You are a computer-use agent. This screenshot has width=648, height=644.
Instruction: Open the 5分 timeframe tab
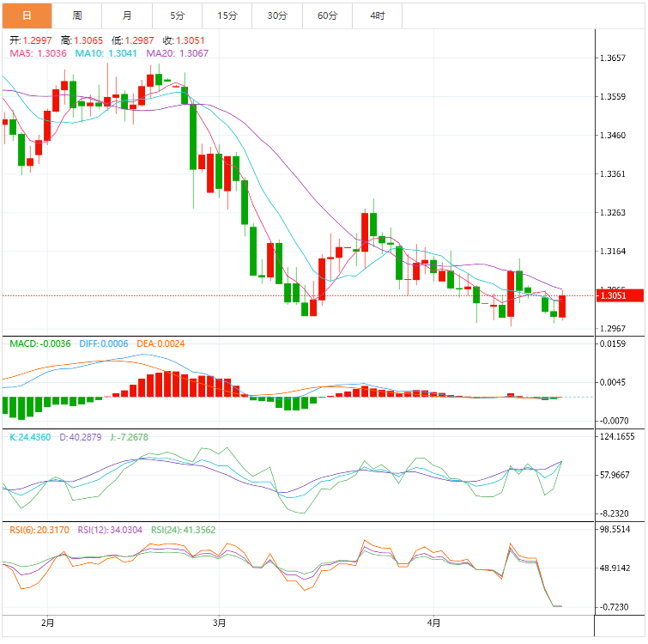[178, 15]
